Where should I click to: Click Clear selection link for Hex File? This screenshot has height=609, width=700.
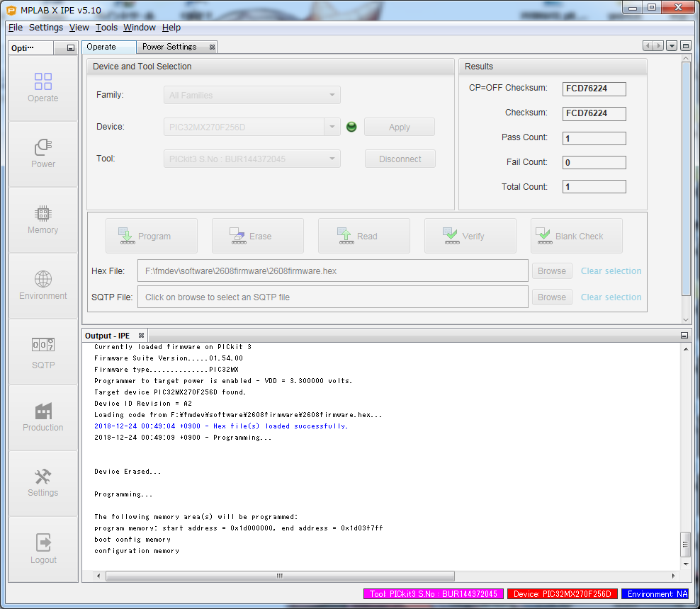click(611, 271)
